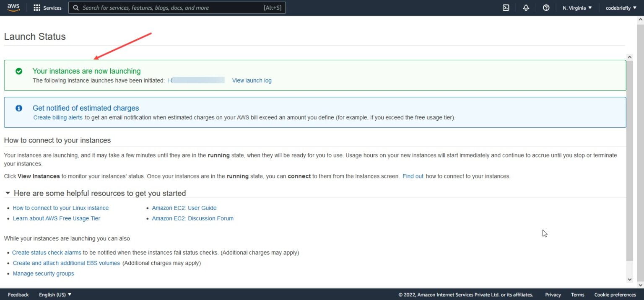Screen dimensions: 644x300
Task: Click Manage security groups
Action: 43,273
